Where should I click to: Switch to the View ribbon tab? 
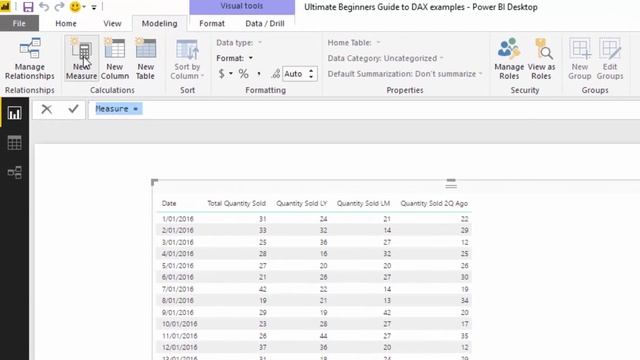click(x=112, y=23)
